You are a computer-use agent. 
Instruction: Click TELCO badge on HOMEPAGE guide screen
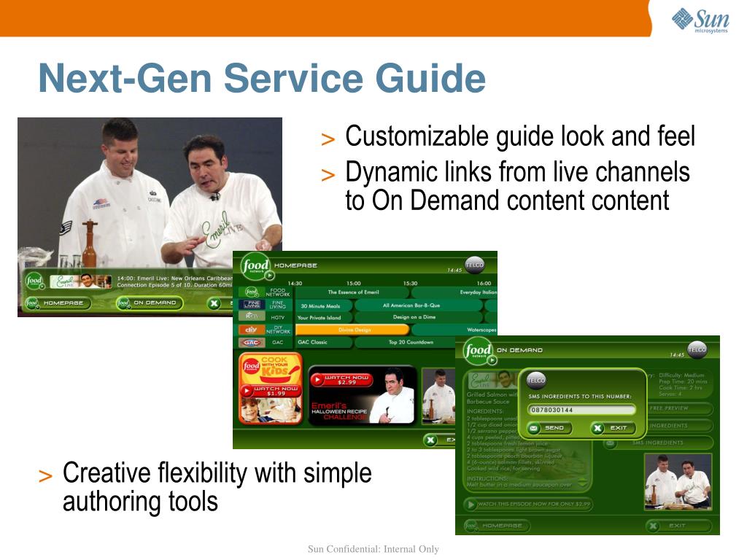(474, 265)
